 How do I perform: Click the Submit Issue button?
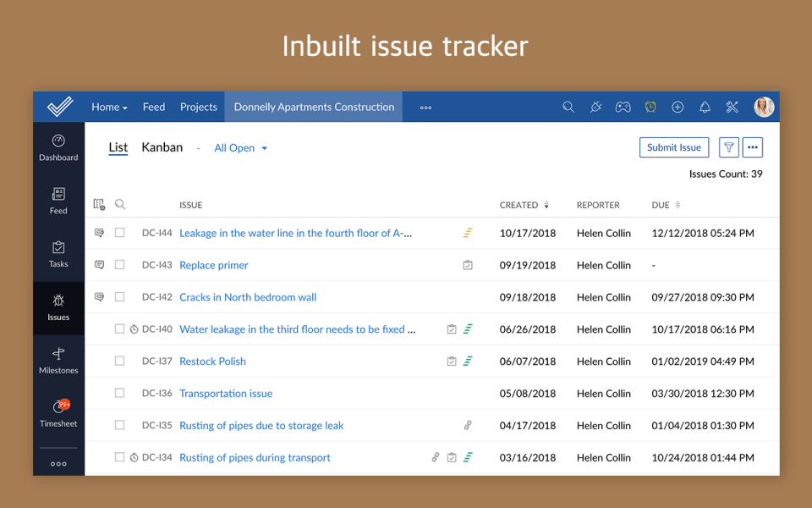pyautogui.click(x=674, y=146)
